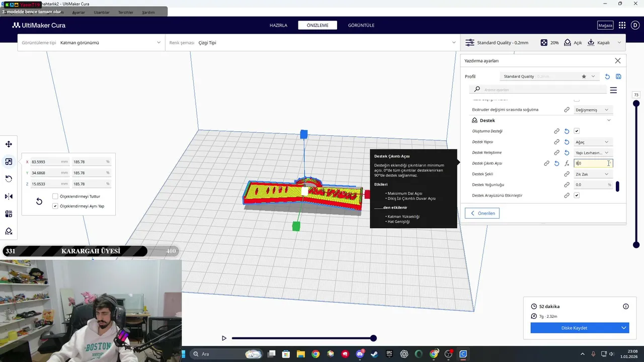Open Steam from the taskbar
The height and width of the screenshot is (362, 644).
click(374, 354)
